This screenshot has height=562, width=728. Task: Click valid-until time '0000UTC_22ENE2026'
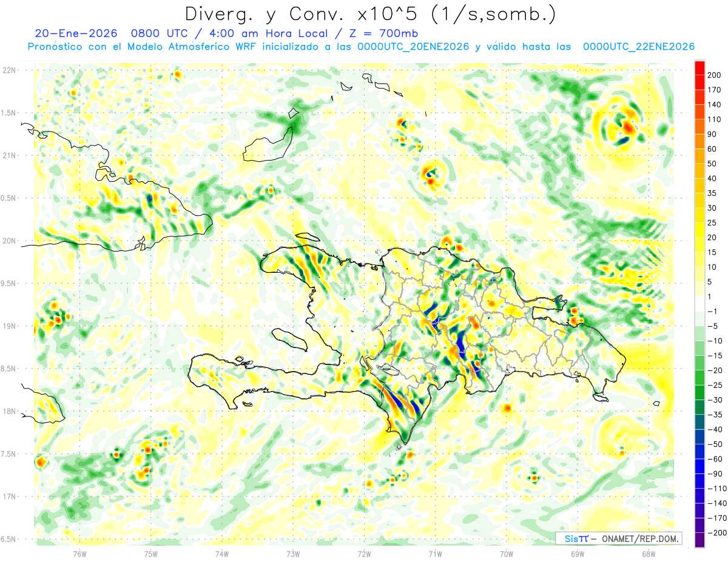tap(638, 47)
